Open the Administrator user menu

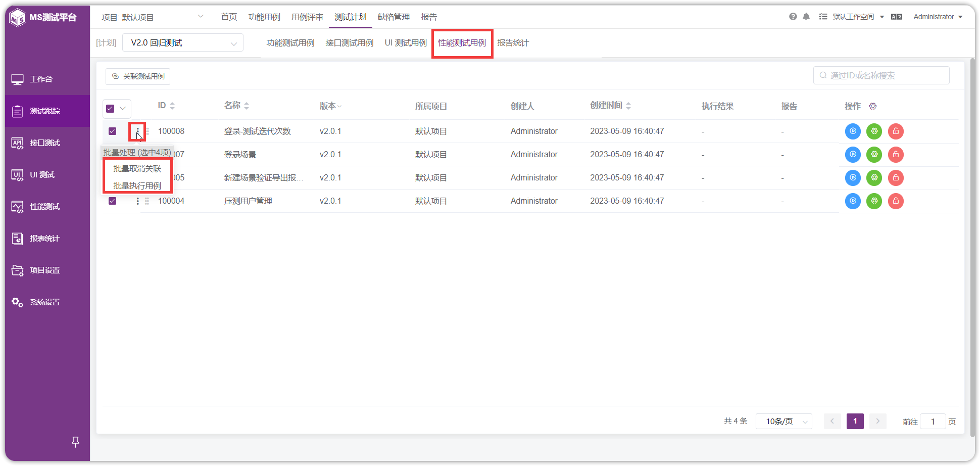[938, 17]
